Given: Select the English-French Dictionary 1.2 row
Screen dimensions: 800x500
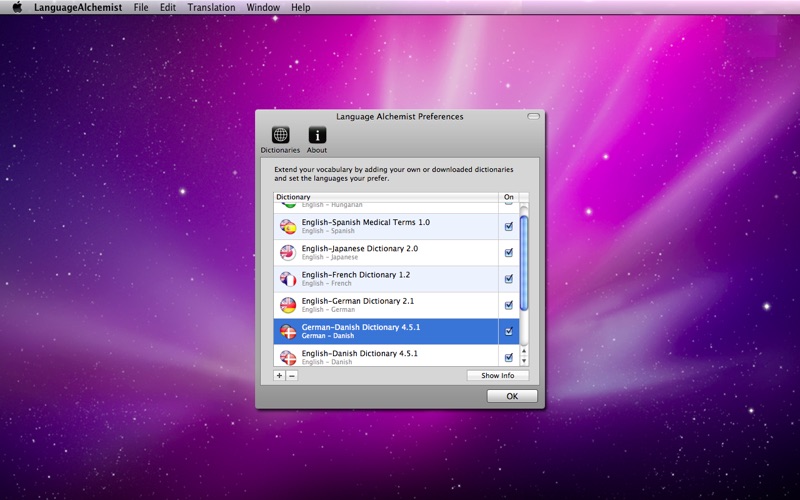Looking at the screenshot, I should coord(396,279).
